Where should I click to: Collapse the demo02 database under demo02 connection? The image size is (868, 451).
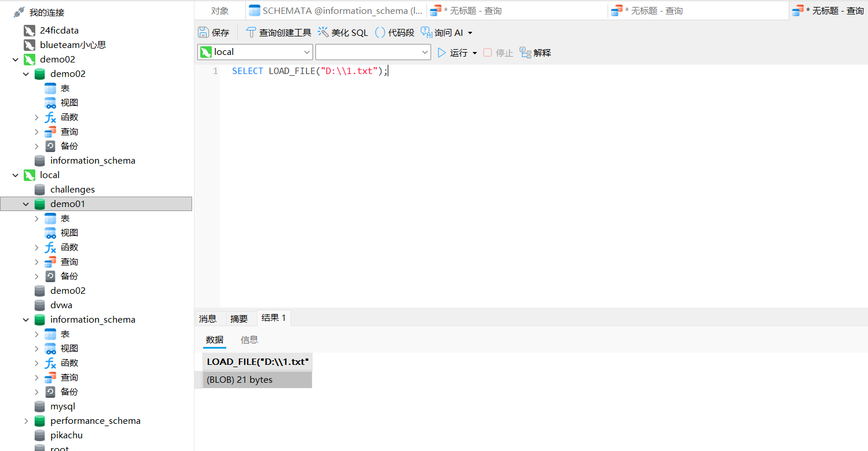pos(25,73)
